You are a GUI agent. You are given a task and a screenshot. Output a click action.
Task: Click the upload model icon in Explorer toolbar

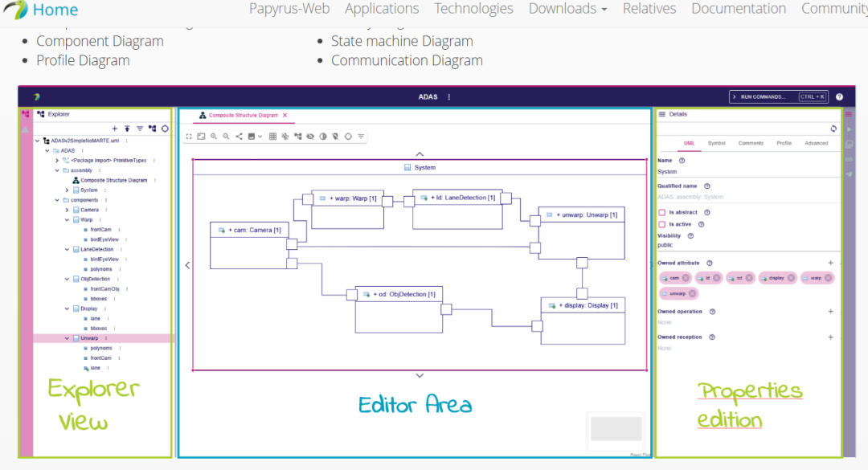coord(127,129)
